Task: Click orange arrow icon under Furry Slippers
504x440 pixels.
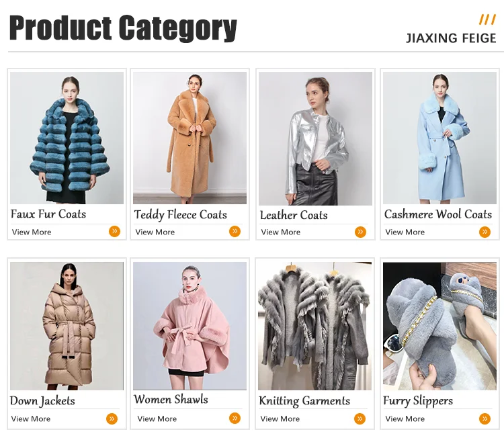Action: (x=485, y=419)
